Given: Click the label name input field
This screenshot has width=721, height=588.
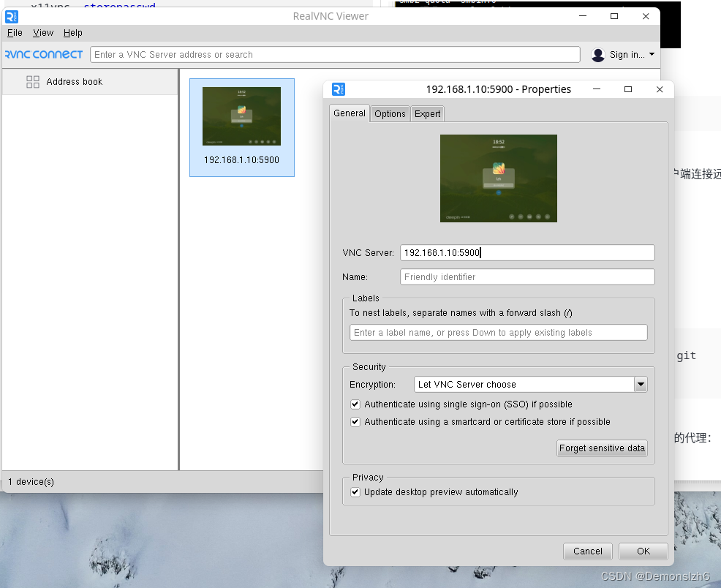Looking at the screenshot, I should tap(499, 332).
